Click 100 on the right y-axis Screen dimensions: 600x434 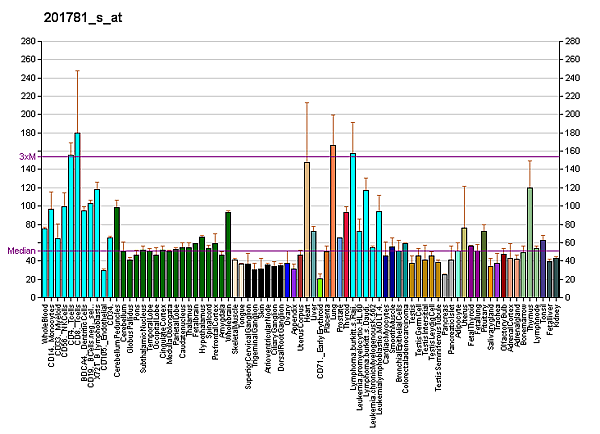pyautogui.click(x=571, y=206)
